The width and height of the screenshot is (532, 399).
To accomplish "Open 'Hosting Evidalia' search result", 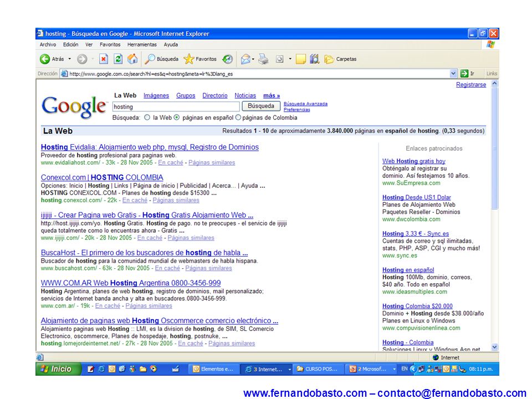I will tap(150, 147).
